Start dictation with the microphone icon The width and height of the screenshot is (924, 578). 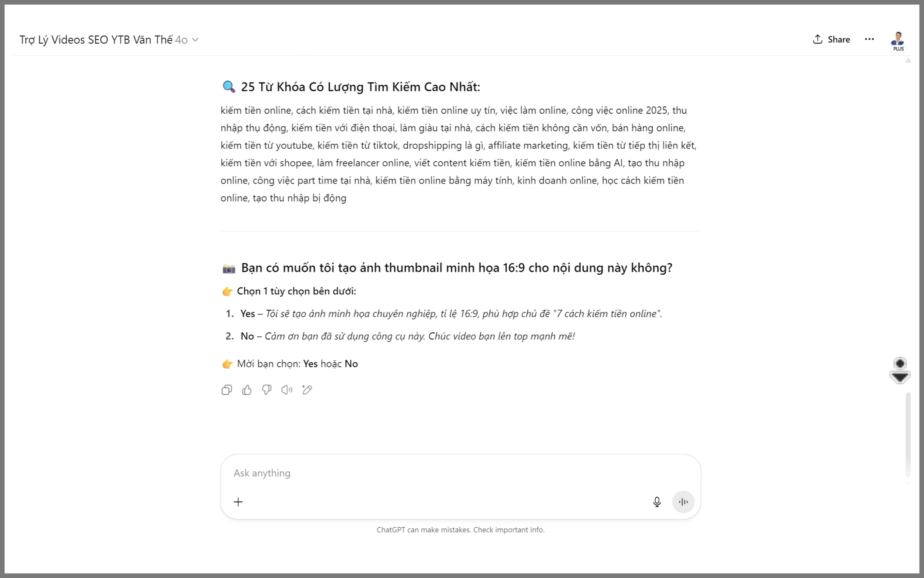tap(657, 501)
